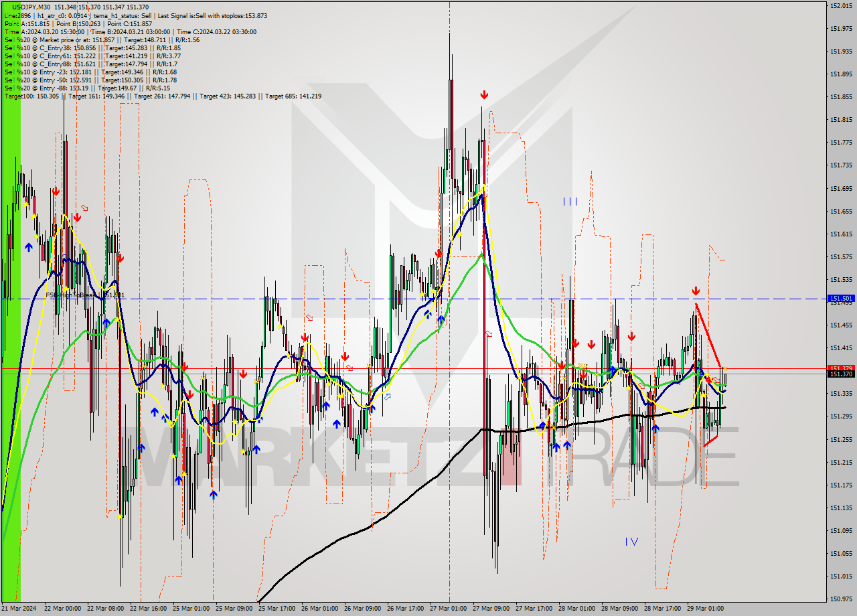This screenshot has width=857, height=616.
Task: Click the 152.015 price axis label
Action: coord(840,5)
